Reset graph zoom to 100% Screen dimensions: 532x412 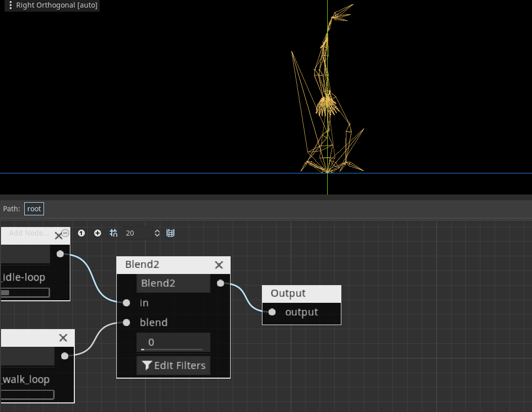click(81, 233)
